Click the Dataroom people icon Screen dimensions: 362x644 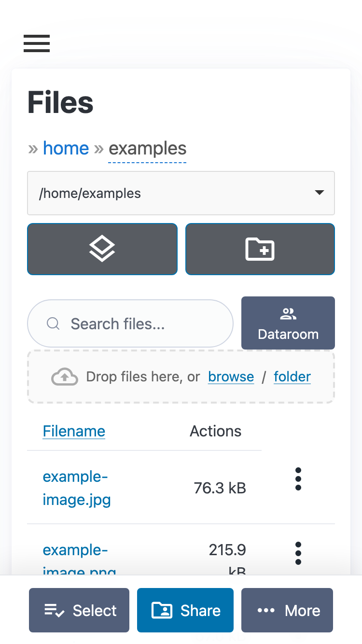click(x=288, y=313)
